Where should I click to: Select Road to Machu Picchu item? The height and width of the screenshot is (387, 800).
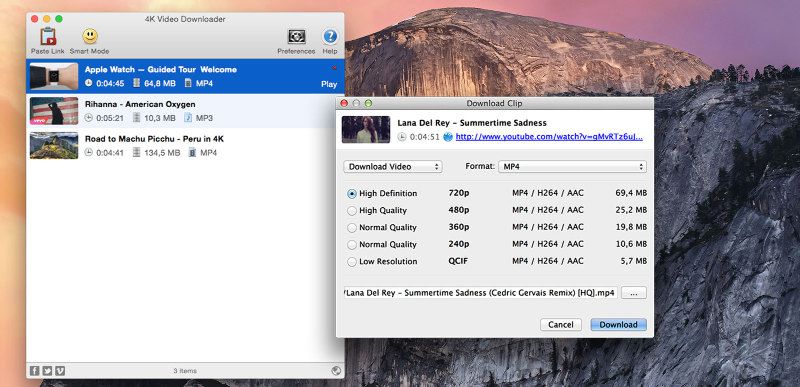185,145
